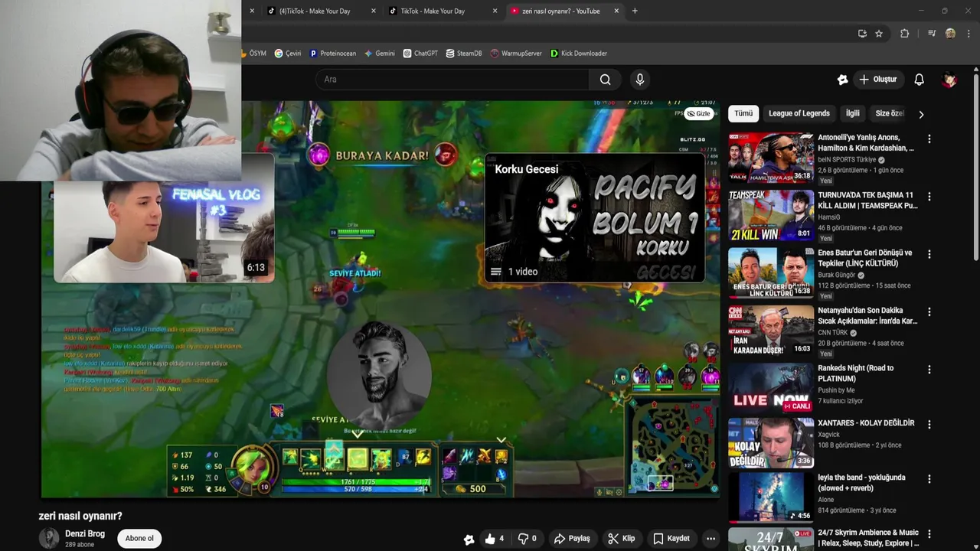
Task: Select the Size özel filter chip
Action: tap(890, 113)
